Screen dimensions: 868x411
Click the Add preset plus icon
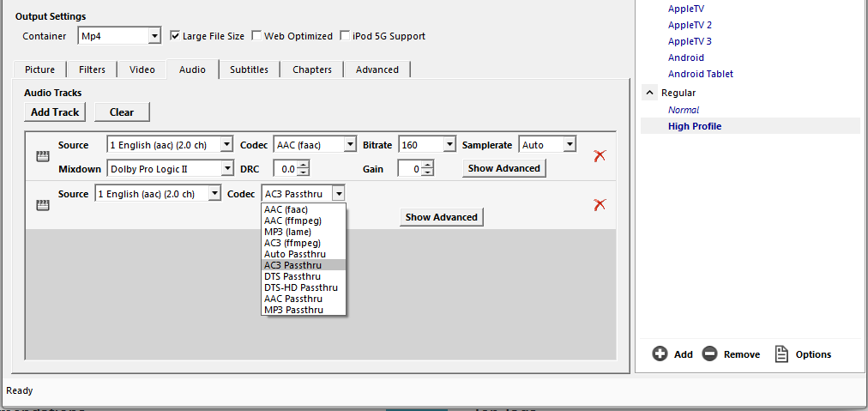pos(660,354)
